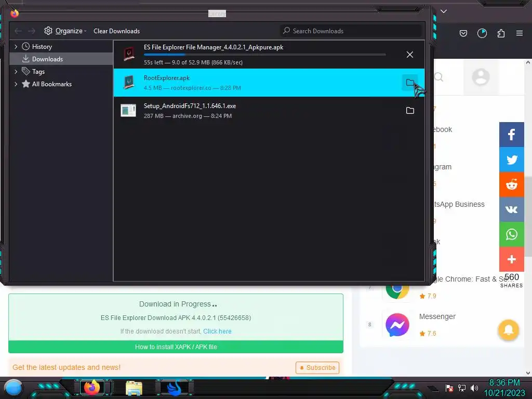Click the network tray icon

pyautogui.click(x=462, y=388)
